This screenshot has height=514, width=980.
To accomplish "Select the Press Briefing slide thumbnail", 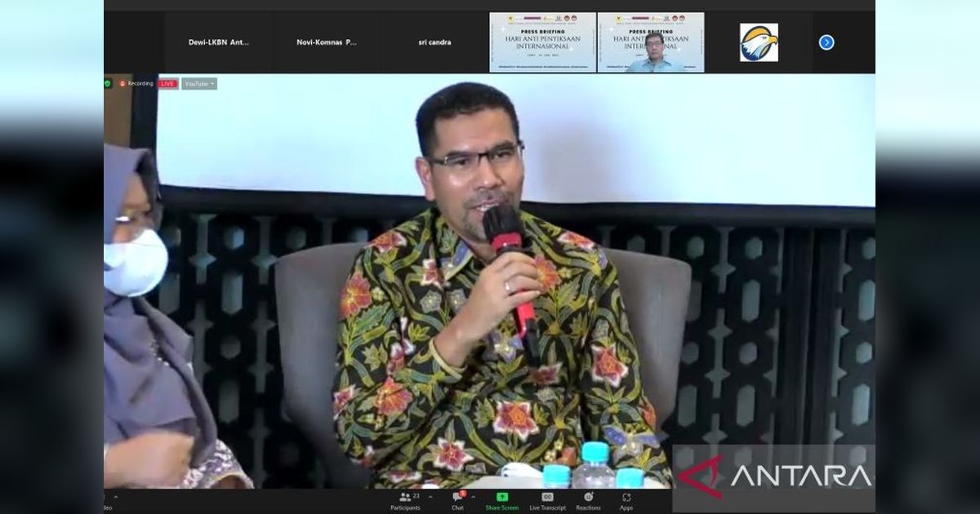I will (542, 42).
